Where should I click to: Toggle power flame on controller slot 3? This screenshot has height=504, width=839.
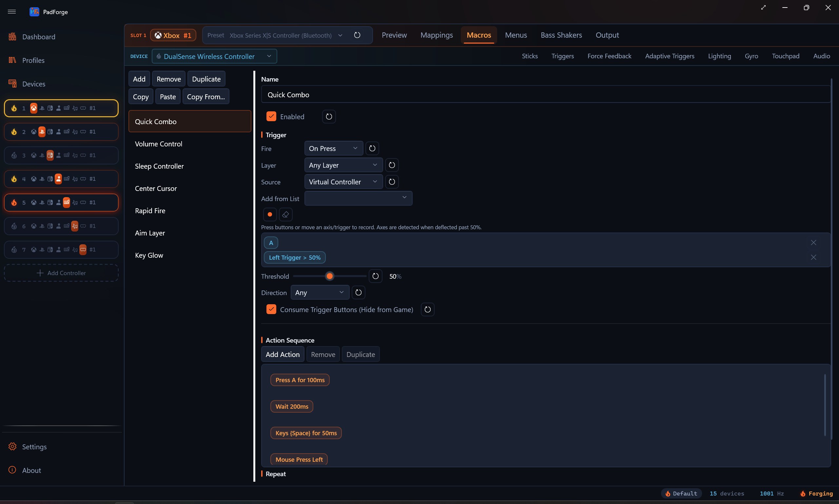[x=14, y=155]
